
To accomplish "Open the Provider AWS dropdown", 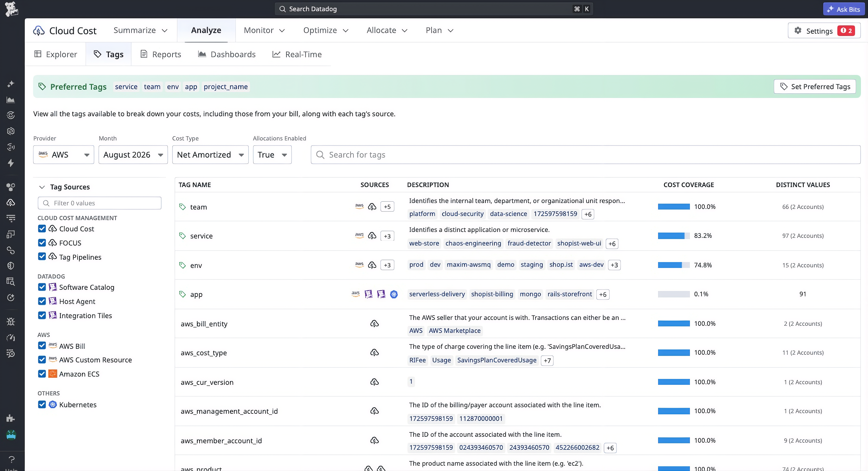I will [x=63, y=155].
